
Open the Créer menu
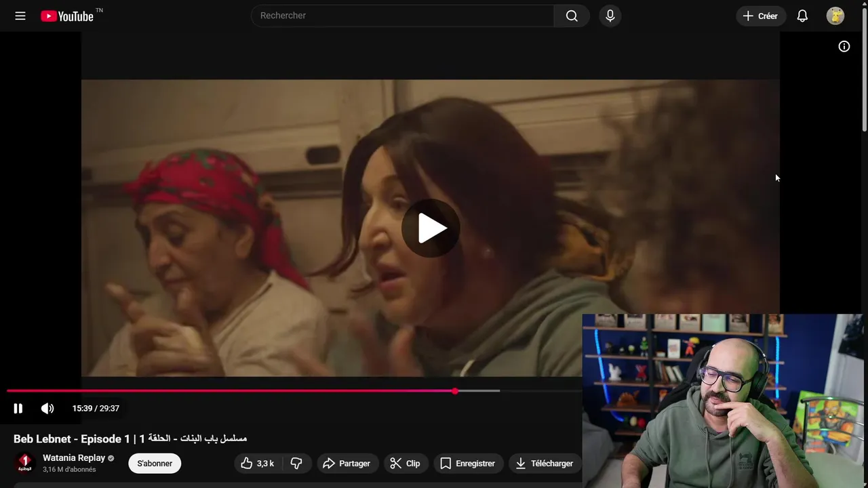[x=761, y=16]
